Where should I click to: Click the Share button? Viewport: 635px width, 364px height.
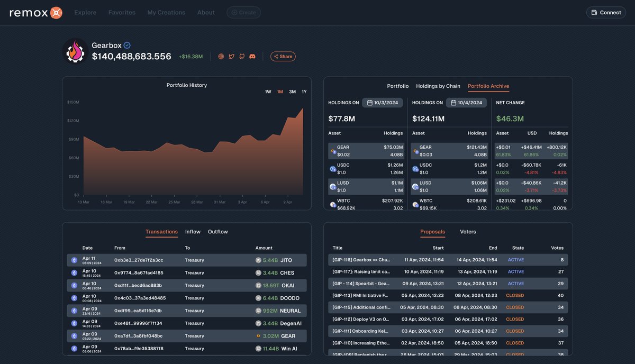pos(283,56)
